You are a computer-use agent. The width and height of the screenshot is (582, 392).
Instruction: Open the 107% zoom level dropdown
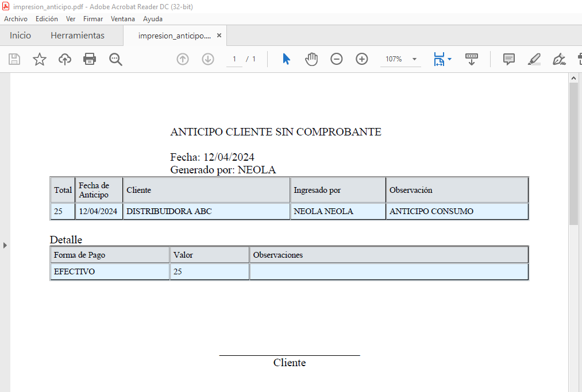pos(414,59)
